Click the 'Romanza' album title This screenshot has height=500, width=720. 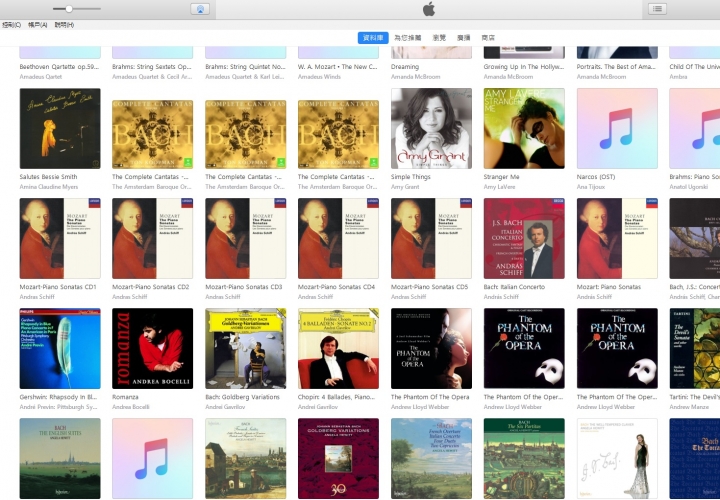point(125,397)
